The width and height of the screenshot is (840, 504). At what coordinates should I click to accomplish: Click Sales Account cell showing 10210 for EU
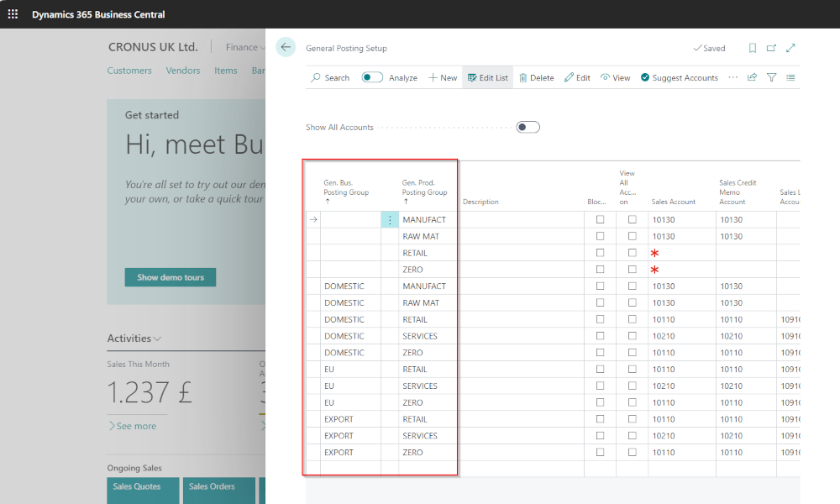pos(664,386)
